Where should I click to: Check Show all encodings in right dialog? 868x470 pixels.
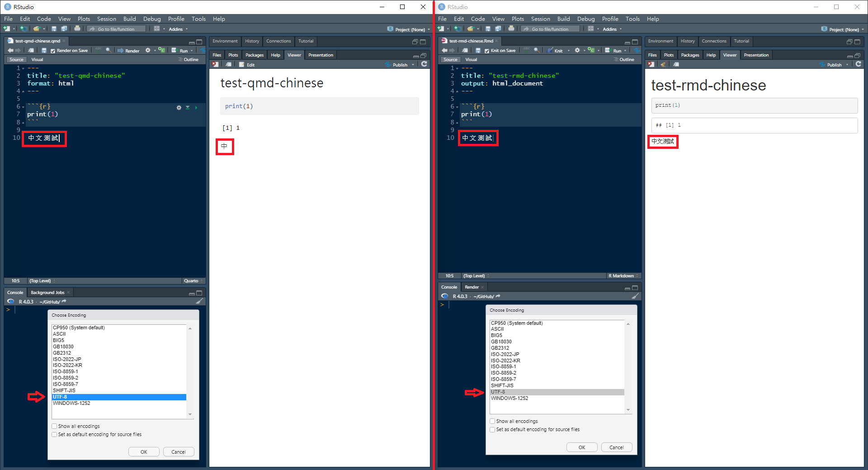492,421
